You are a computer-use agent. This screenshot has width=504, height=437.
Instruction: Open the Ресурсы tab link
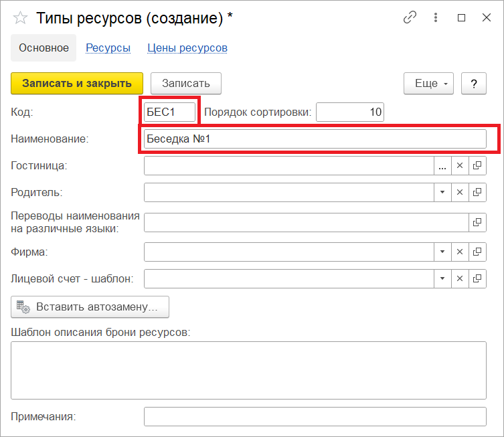[108, 48]
